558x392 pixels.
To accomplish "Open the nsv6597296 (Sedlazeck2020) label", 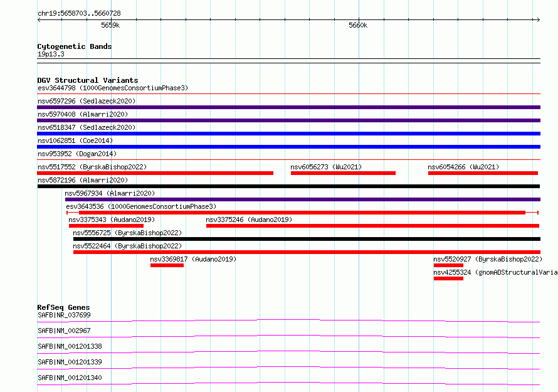I will click(87, 101).
